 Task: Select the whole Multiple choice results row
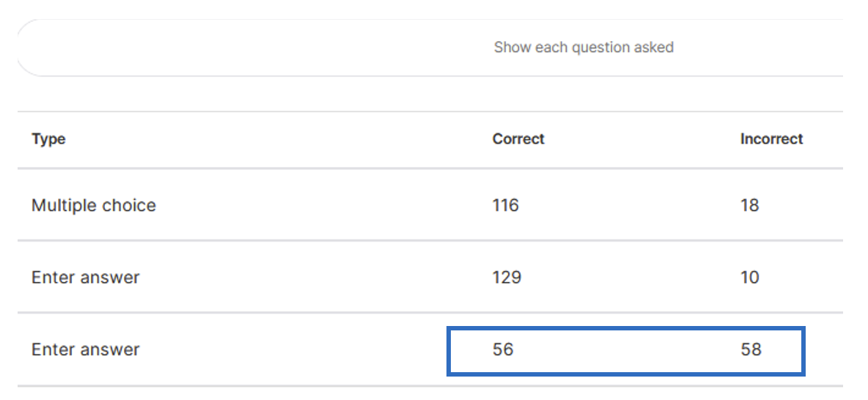pos(430,204)
